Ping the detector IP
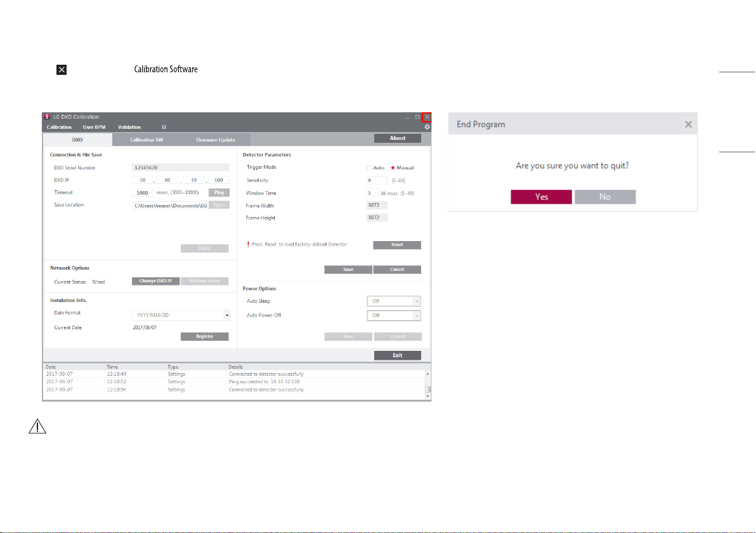This screenshot has width=756, height=533. pos(219,192)
